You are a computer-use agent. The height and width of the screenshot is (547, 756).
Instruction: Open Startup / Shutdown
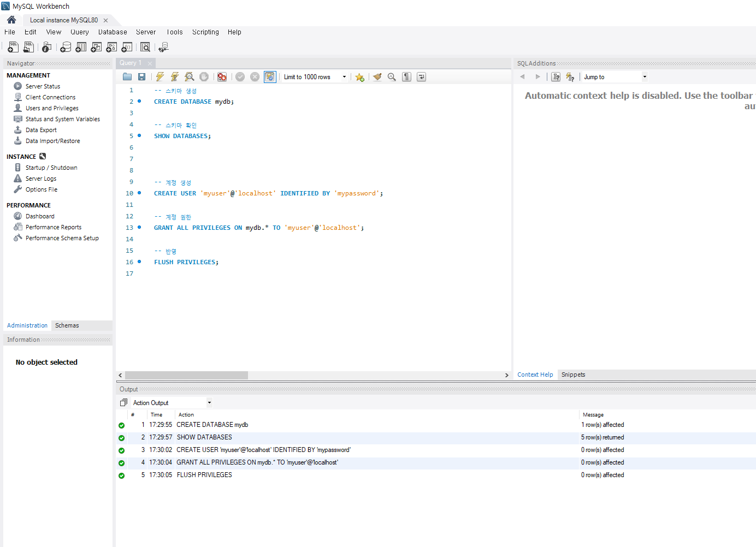click(51, 168)
